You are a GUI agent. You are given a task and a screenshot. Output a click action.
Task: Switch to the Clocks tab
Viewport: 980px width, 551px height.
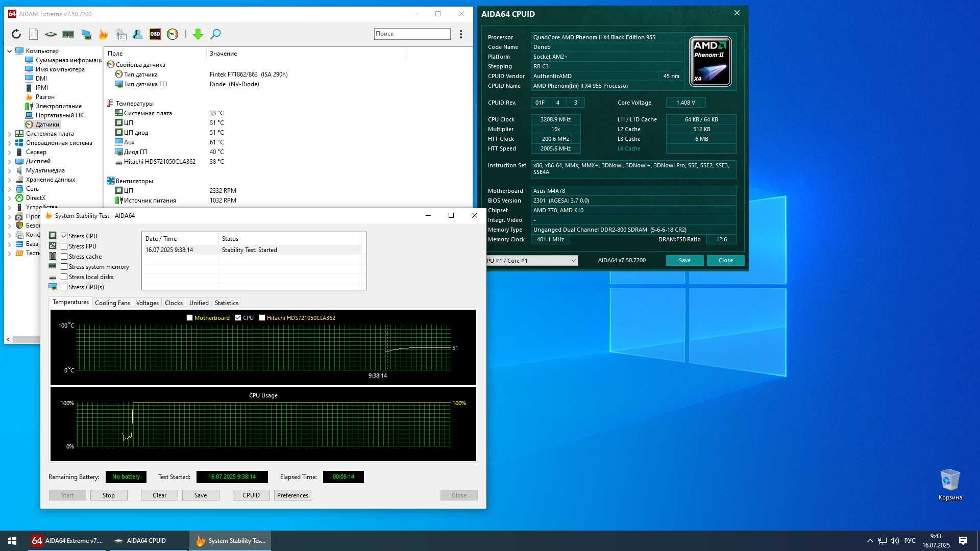tap(174, 303)
